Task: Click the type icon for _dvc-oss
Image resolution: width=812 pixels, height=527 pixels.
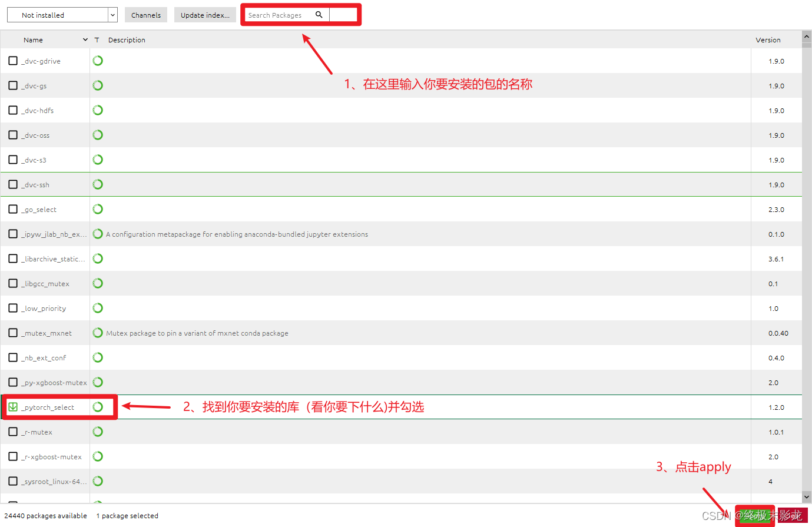Action: pos(98,135)
